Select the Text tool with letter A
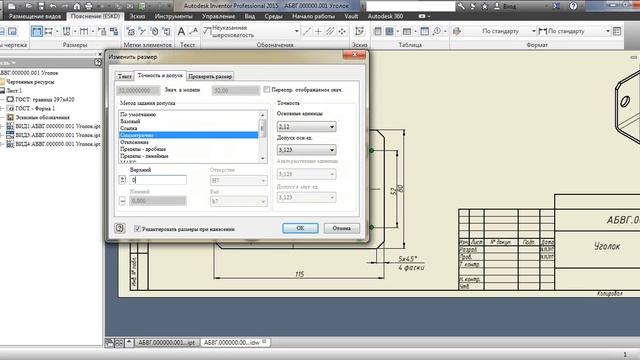Viewport: 640px width, 360px height. pos(182,31)
